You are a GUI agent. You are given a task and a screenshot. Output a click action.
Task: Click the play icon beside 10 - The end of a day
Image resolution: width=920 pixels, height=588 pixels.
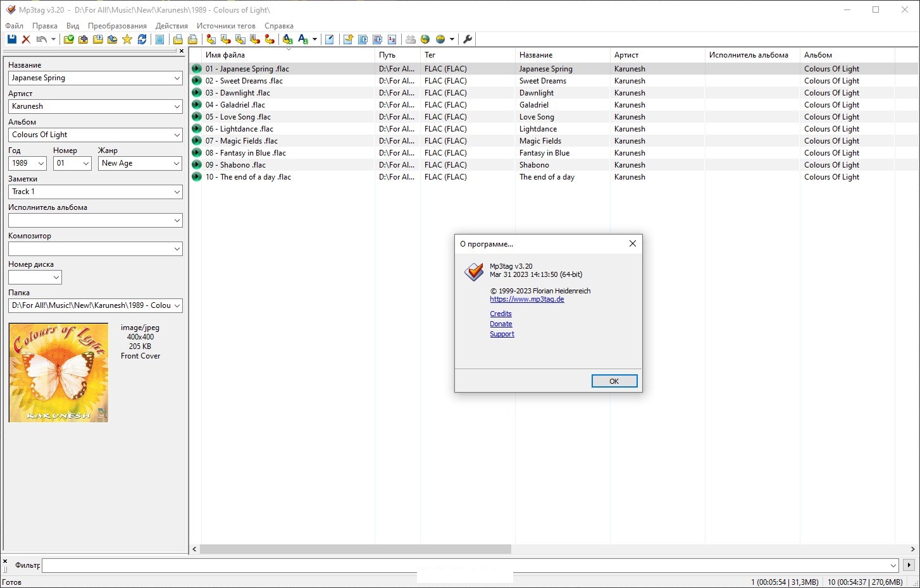pos(197,176)
